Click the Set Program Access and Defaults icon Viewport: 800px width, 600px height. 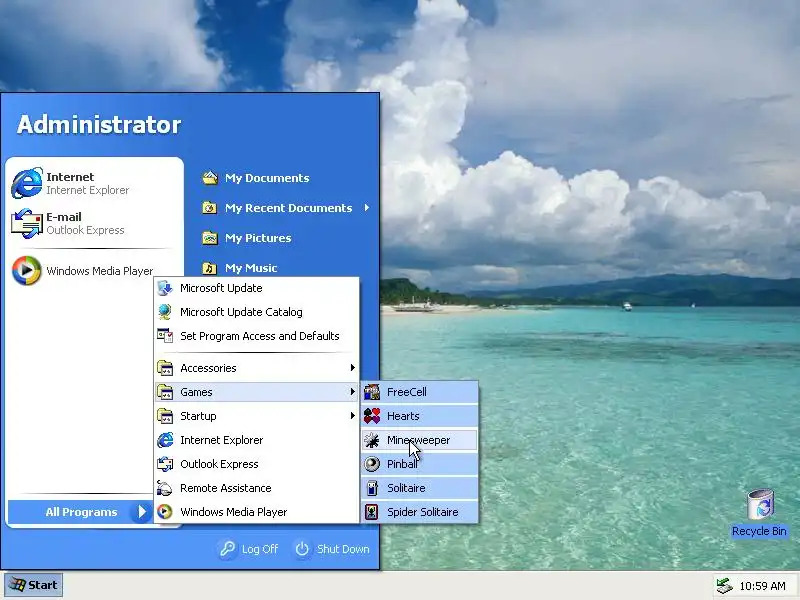coord(165,336)
